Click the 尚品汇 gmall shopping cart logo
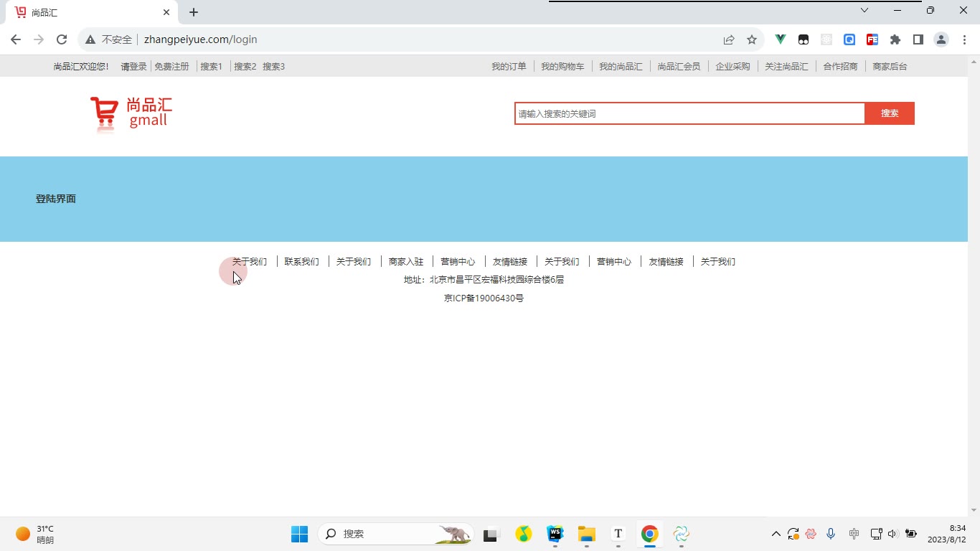Viewport: 980px width, 551px height. click(x=131, y=114)
